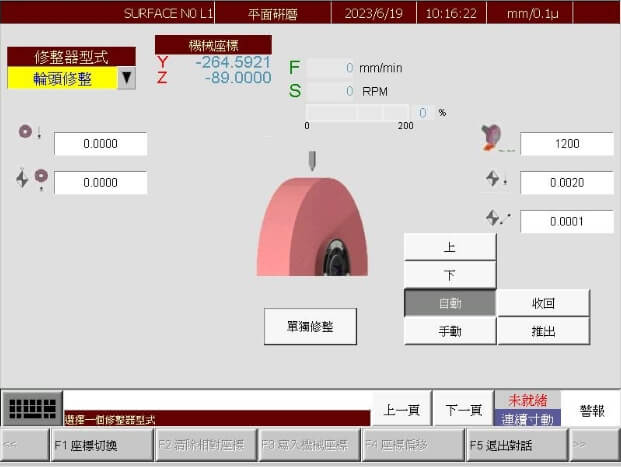The image size is (621, 467).
Task: Click the wheel down-feed icon beside first 0.0000
Action: [x=30, y=132]
